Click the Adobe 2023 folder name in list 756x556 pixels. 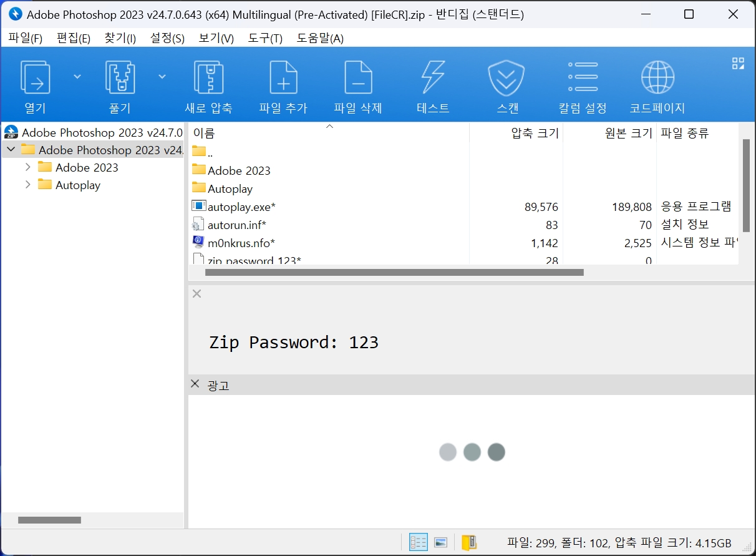[x=239, y=170]
